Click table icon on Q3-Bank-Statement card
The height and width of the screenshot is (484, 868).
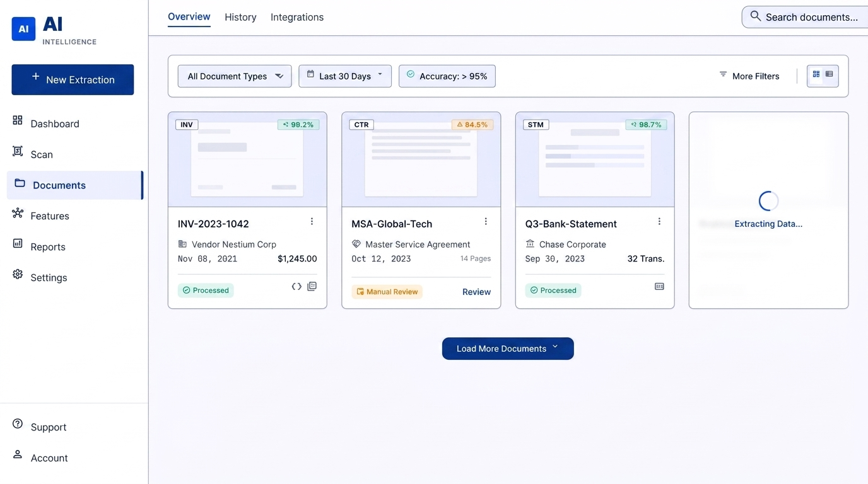coord(659,287)
